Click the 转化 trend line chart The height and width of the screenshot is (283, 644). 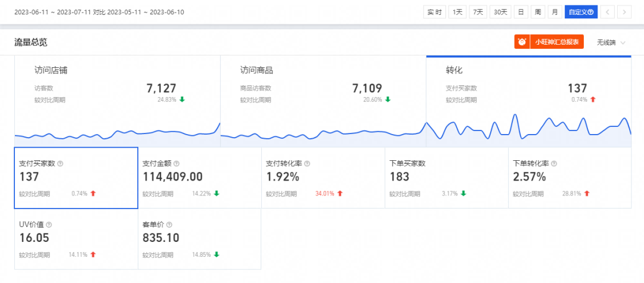tap(528, 127)
